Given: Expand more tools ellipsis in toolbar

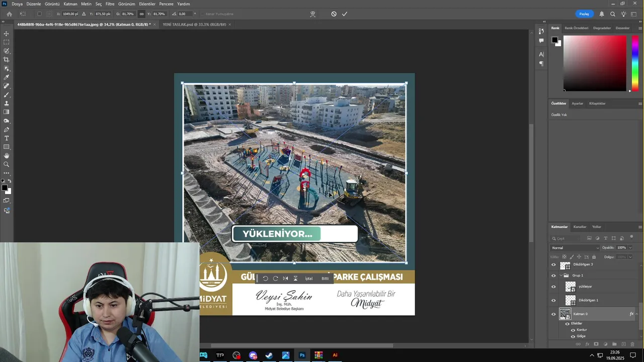Looking at the screenshot, I should pyautogui.click(x=7, y=173).
